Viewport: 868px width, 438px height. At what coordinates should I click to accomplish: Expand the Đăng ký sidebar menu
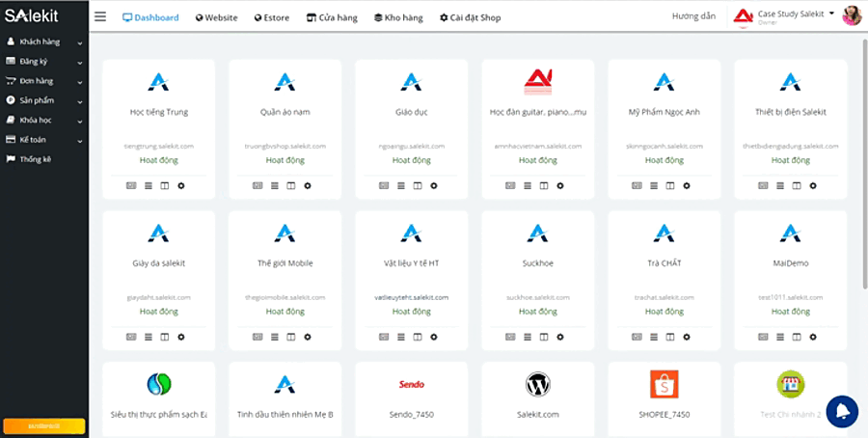[44, 62]
